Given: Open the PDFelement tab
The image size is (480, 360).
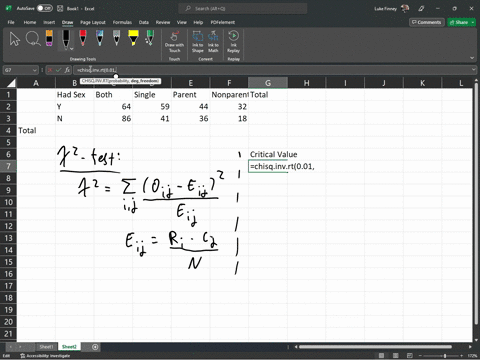Looking at the screenshot, I should tap(223, 22).
